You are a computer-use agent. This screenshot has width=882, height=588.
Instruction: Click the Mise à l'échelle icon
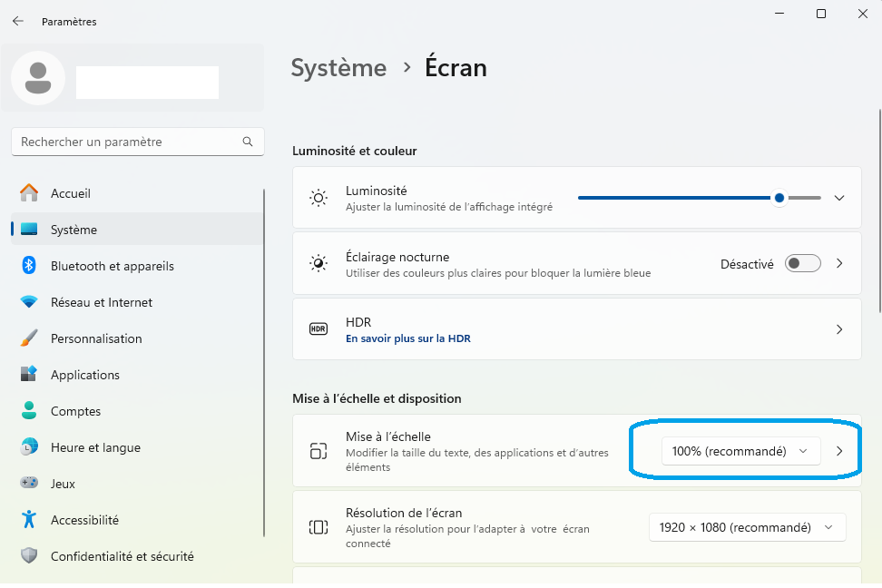click(318, 451)
